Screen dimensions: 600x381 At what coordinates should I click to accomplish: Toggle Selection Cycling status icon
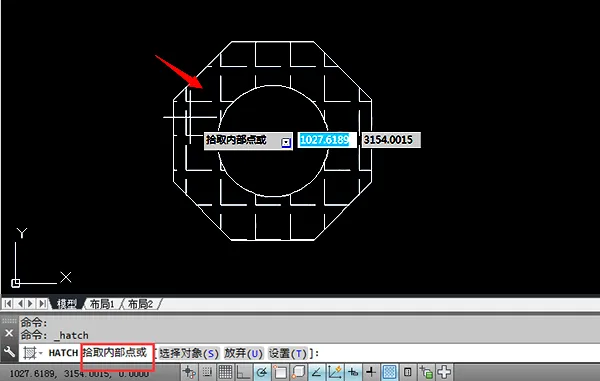(x=426, y=372)
